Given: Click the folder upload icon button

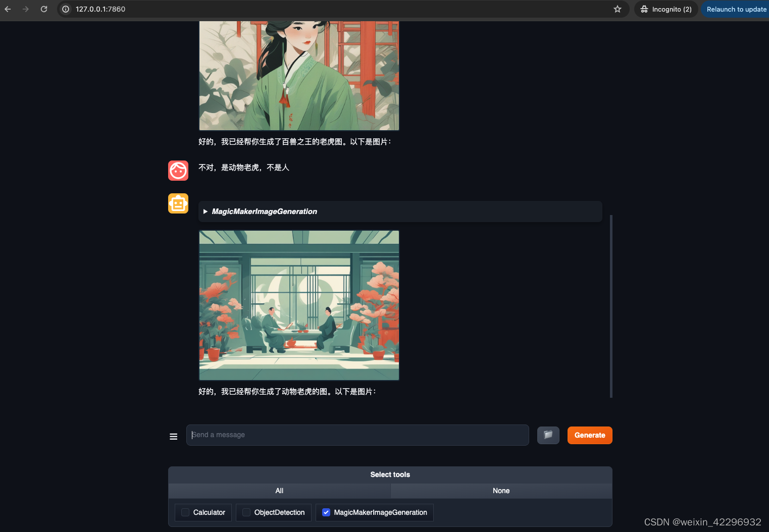Looking at the screenshot, I should click(x=548, y=435).
